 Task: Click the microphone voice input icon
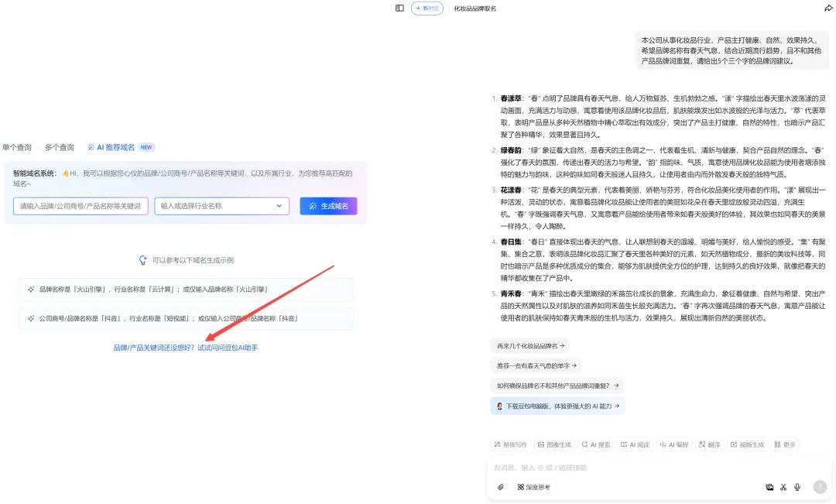click(797, 487)
